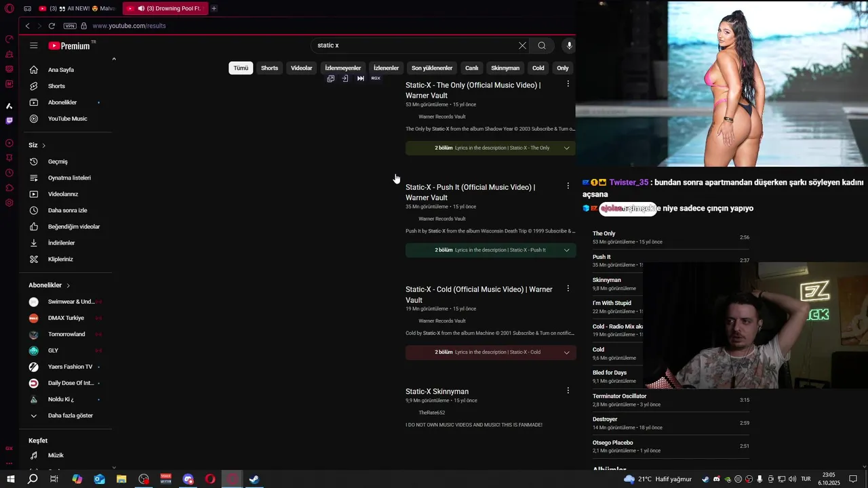Image resolution: width=868 pixels, height=488 pixels.
Task: Expand the Abonelikler section heading
Action: (49, 285)
